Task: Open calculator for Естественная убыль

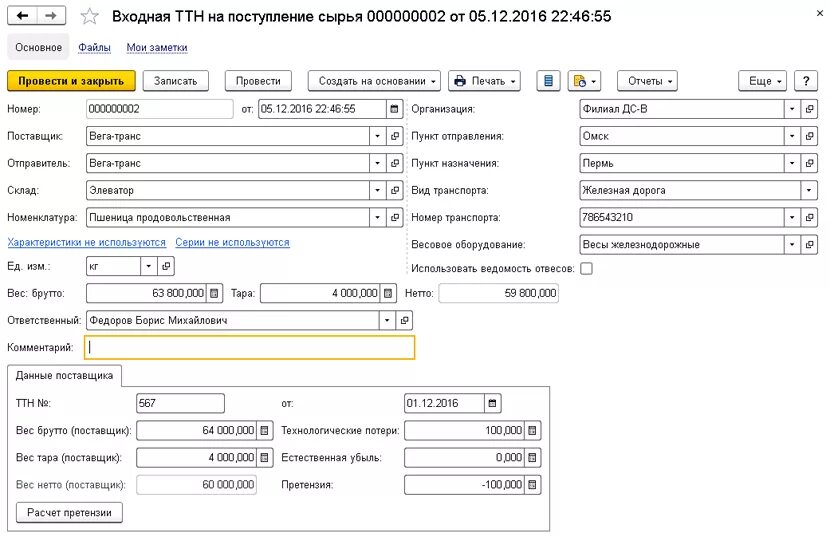Action: click(532, 457)
